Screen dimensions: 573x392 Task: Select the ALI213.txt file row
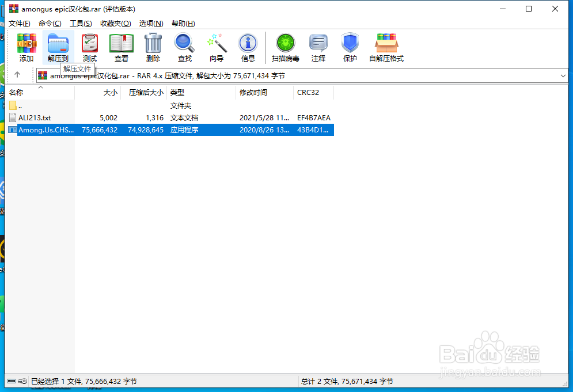pyautogui.click(x=170, y=117)
